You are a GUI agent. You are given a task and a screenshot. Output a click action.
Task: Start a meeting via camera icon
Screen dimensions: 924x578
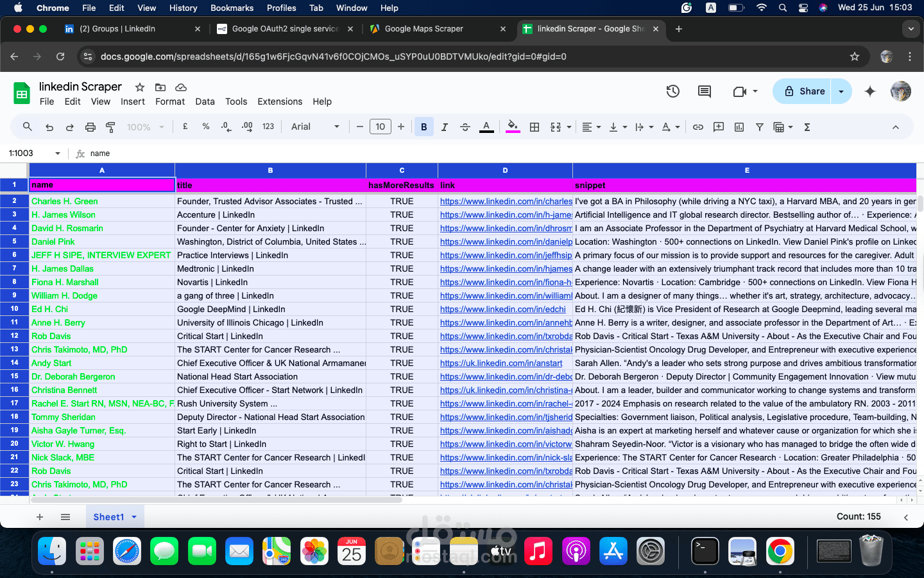click(x=740, y=91)
